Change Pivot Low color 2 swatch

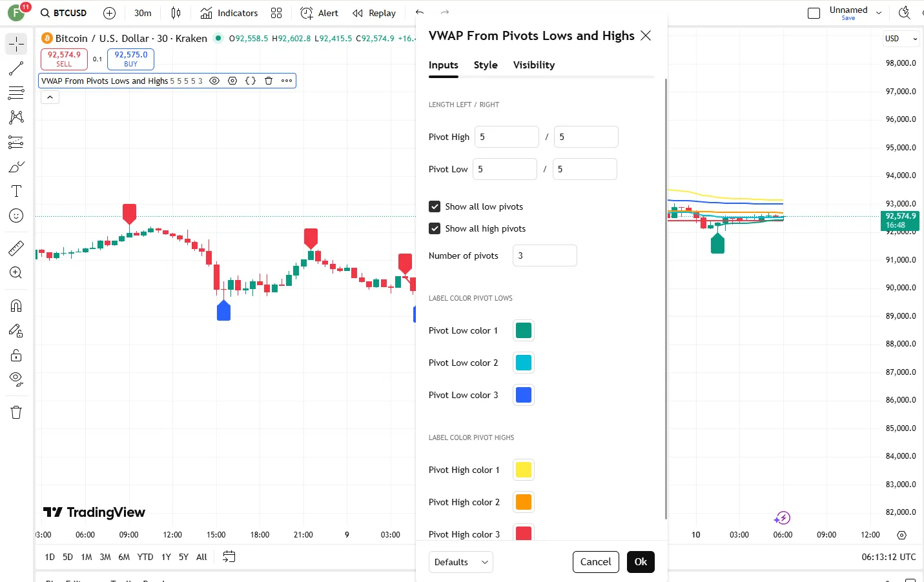point(524,363)
